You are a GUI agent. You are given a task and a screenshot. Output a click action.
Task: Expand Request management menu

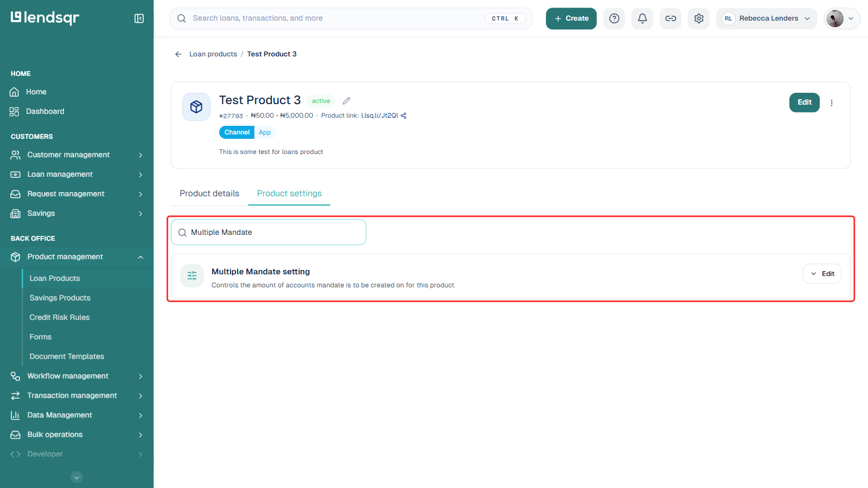(77, 194)
